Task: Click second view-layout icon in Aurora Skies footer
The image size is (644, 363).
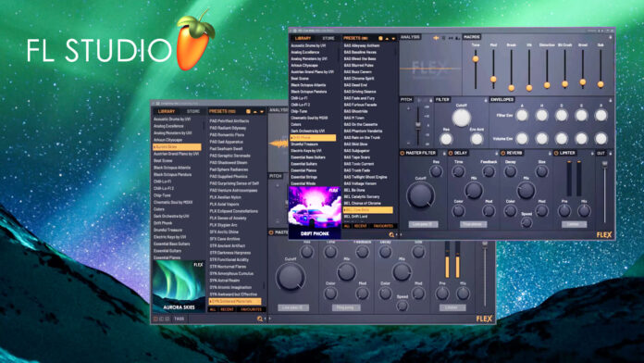Action: coord(161,319)
